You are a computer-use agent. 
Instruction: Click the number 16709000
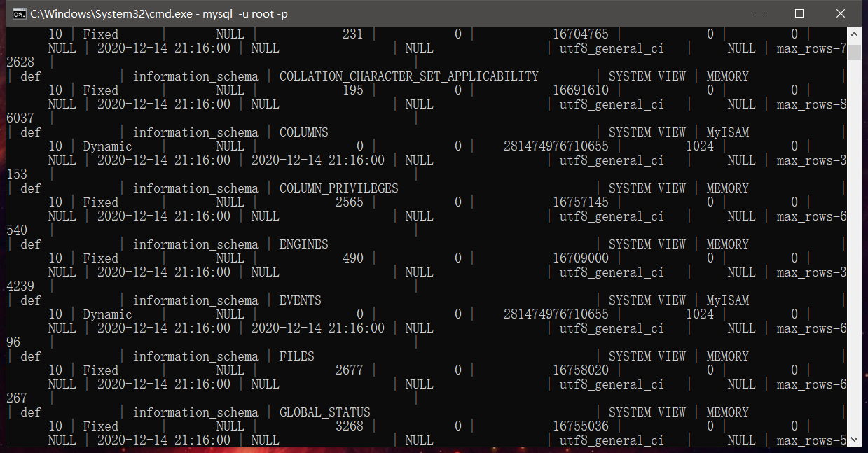pyautogui.click(x=581, y=258)
